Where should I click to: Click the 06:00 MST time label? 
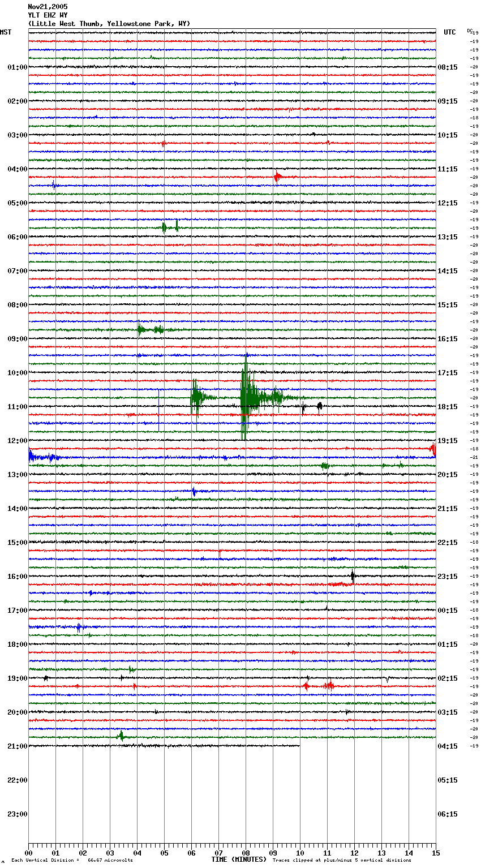pyautogui.click(x=18, y=237)
